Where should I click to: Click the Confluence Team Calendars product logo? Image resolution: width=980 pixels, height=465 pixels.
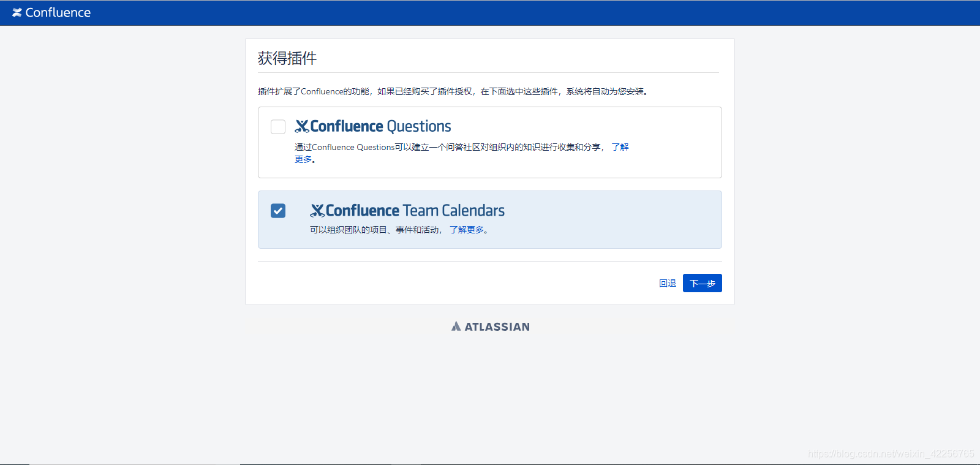point(407,211)
